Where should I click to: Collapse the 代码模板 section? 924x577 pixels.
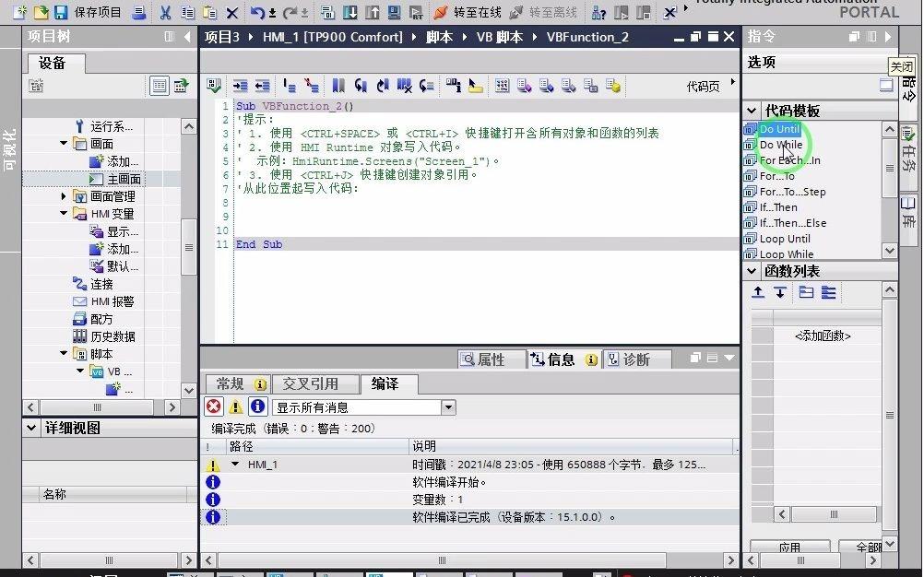752,111
